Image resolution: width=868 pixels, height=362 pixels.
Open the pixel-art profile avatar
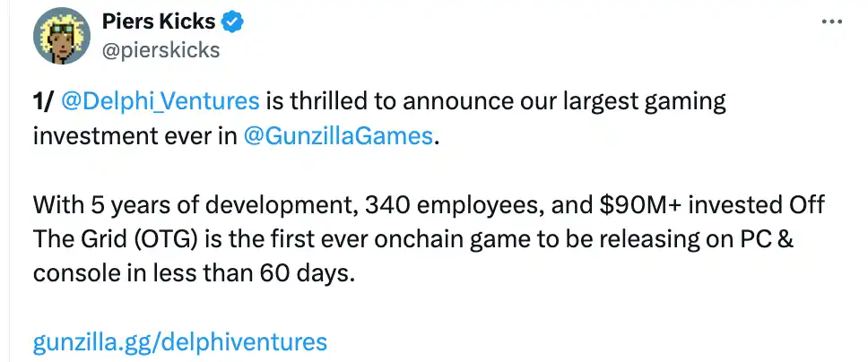(x=63, y=39)
